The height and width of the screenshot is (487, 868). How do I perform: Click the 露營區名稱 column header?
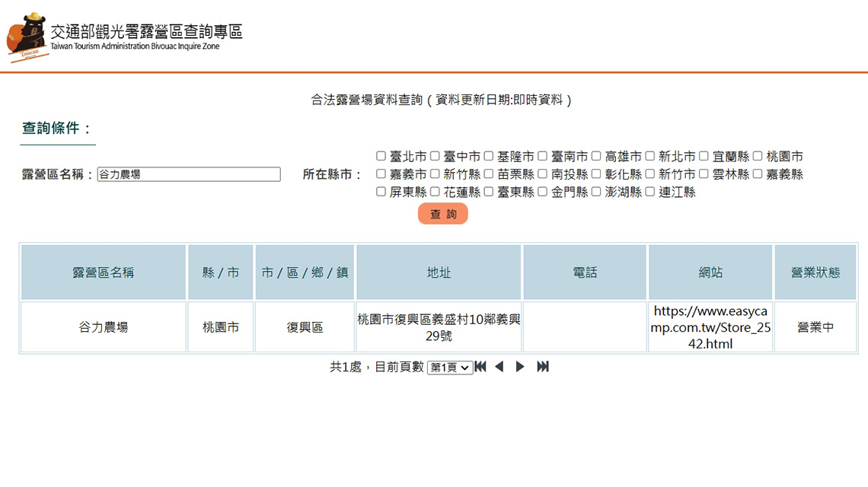[x=104, y=272]
